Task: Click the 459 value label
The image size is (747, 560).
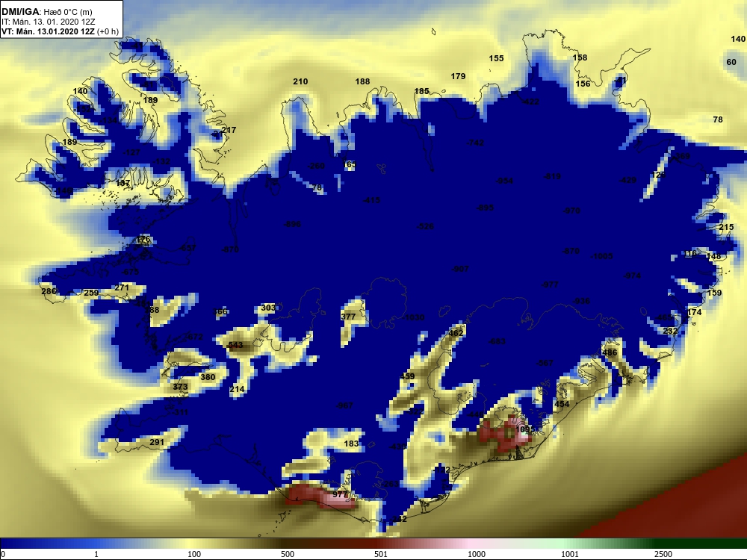Action: (407, 376)
